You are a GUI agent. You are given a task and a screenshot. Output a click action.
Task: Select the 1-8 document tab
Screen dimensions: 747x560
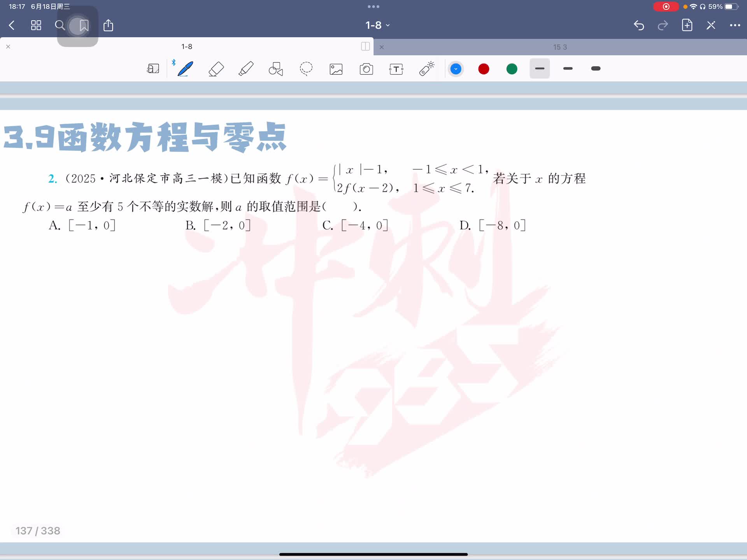(187, 47)
